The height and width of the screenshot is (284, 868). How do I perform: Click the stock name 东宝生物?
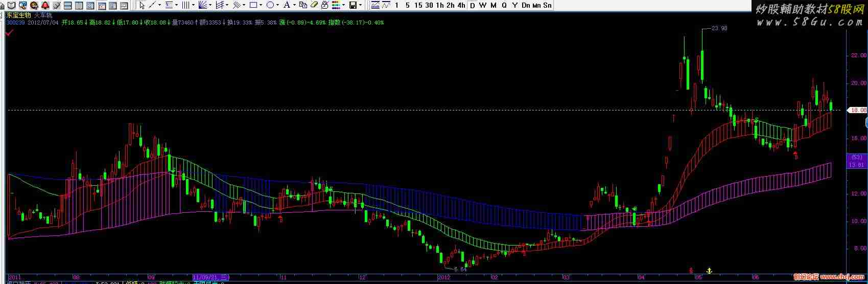(18, 15)
